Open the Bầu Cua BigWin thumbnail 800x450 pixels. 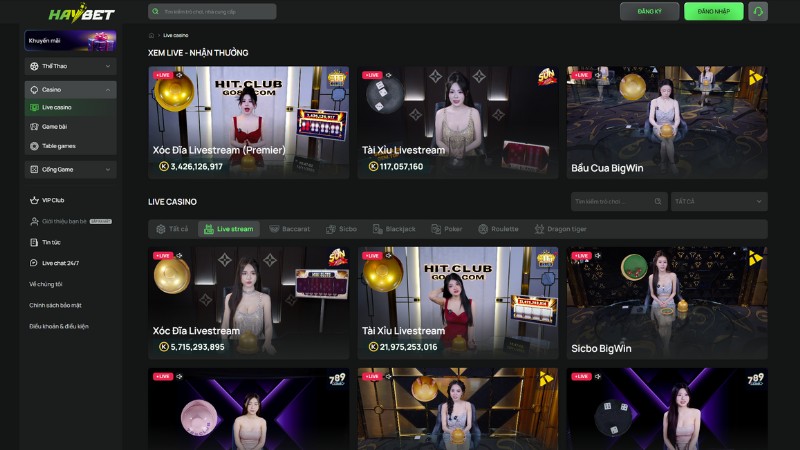(667, 122)
